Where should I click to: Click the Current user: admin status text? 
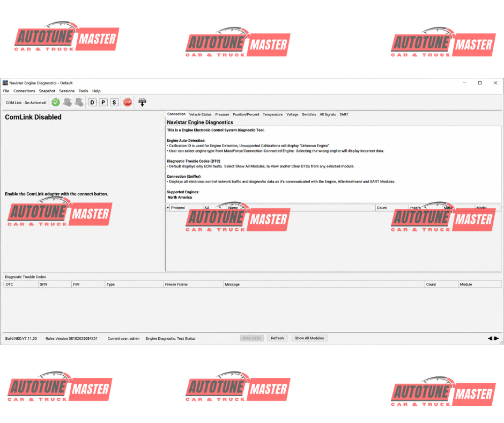(x=123, y=338)
